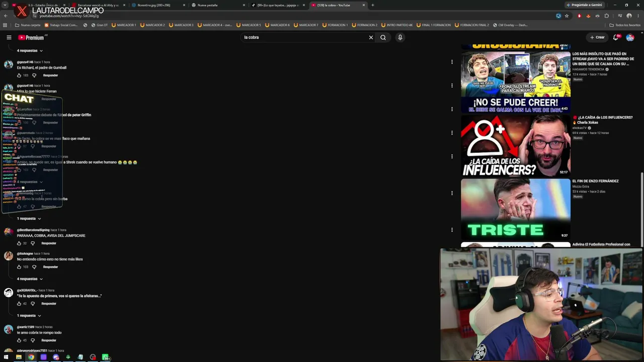Image resolution: width=644 pixels, height=362 pixels.
Task: Open the MARCADOR 1 bookmark
Action: 124,25
